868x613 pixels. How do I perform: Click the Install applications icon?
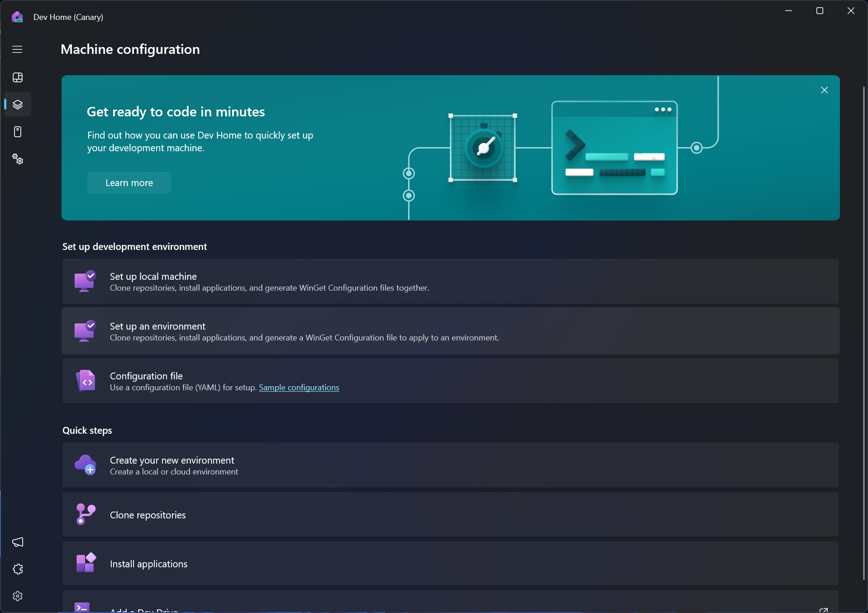86,563
